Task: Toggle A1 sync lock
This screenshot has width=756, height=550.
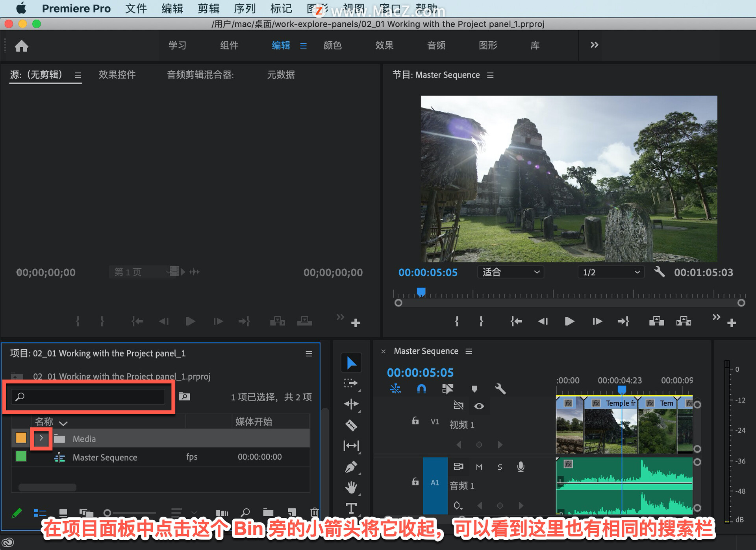Action: pyautogui.click(x=458, y=466)
